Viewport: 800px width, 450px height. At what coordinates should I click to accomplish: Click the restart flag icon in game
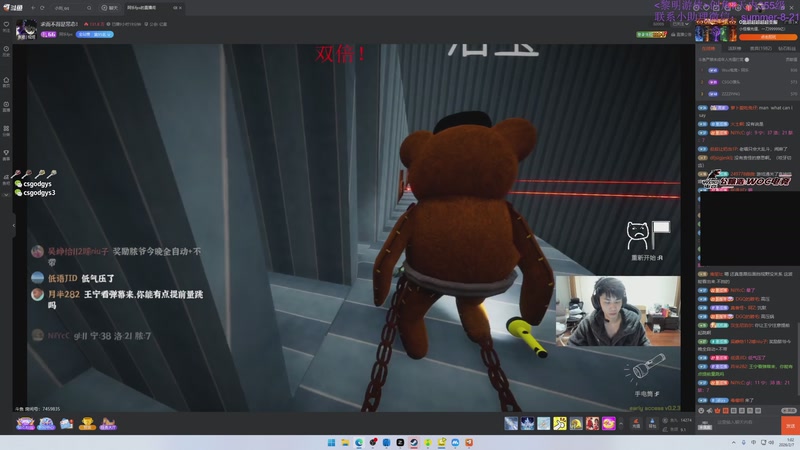(647, 236)
